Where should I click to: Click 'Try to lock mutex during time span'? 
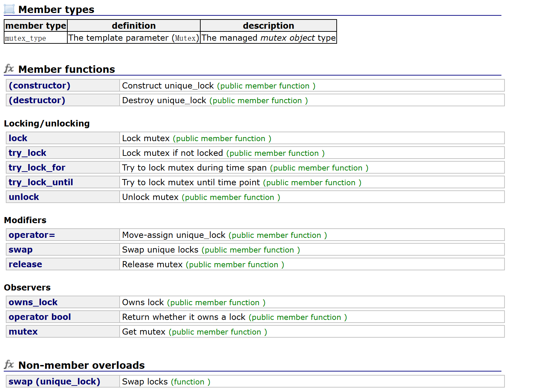pyautogui.click(x=194, y=167)
